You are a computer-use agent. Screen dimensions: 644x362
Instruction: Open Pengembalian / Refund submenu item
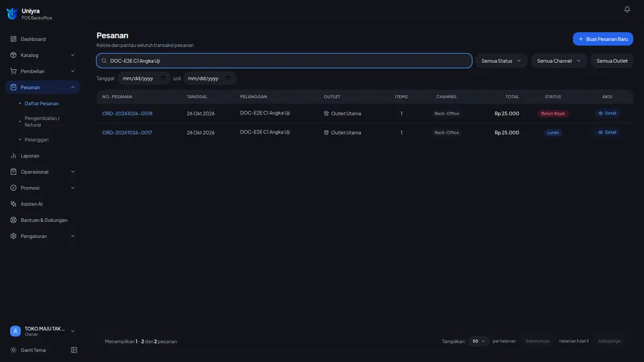(x=42, y=121)
